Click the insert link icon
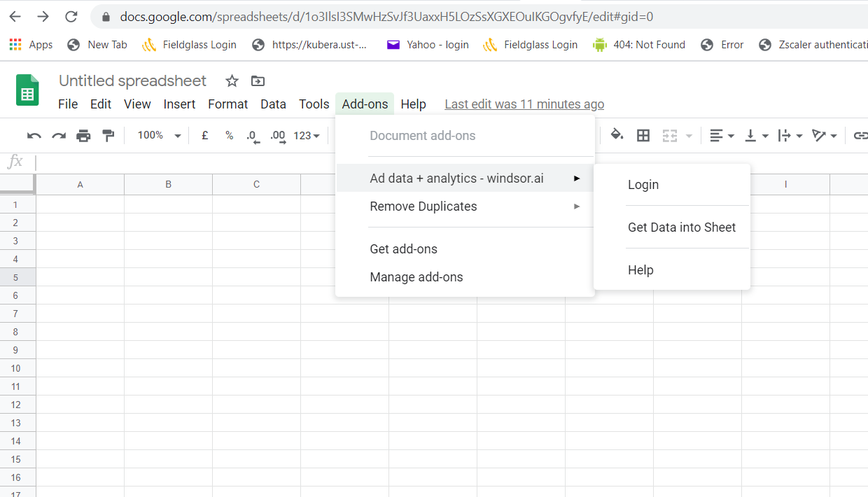This screenshot has height=497, width=868. [x=860, y=136]
